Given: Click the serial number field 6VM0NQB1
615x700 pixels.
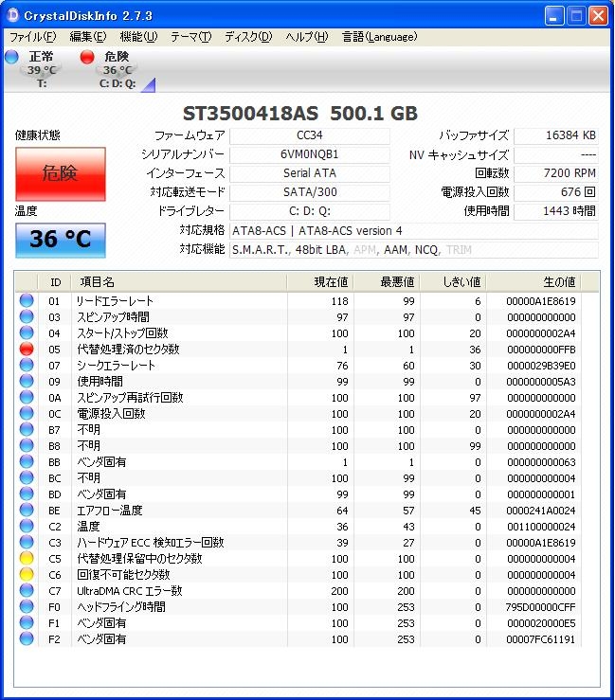Looking at the screenshot, I should (310, 154).
